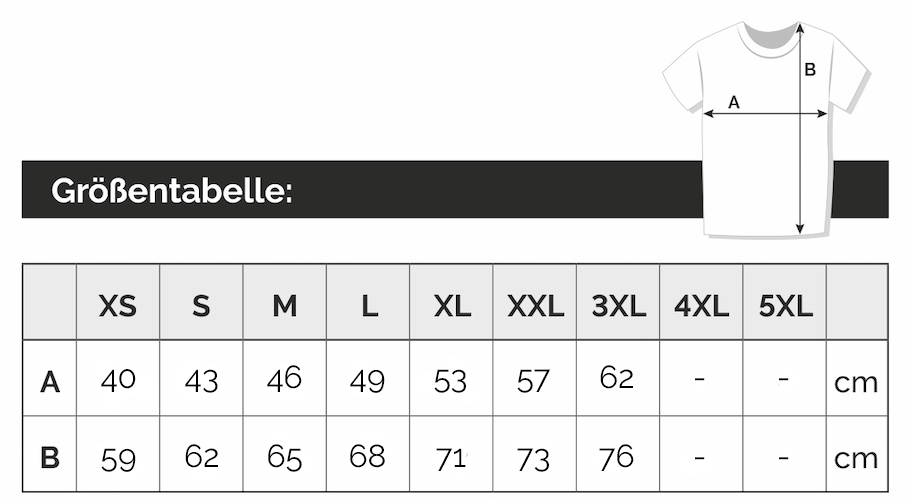Select the cell showing 49
Viewport: 910px width, 502px height.
(x=368, y=381)
